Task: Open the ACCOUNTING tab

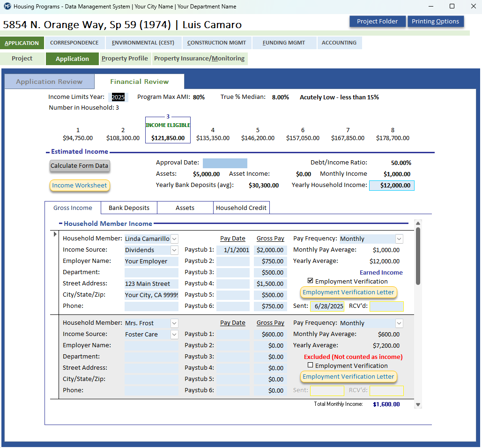Action: pyautogui.click(x=339, y=43)
